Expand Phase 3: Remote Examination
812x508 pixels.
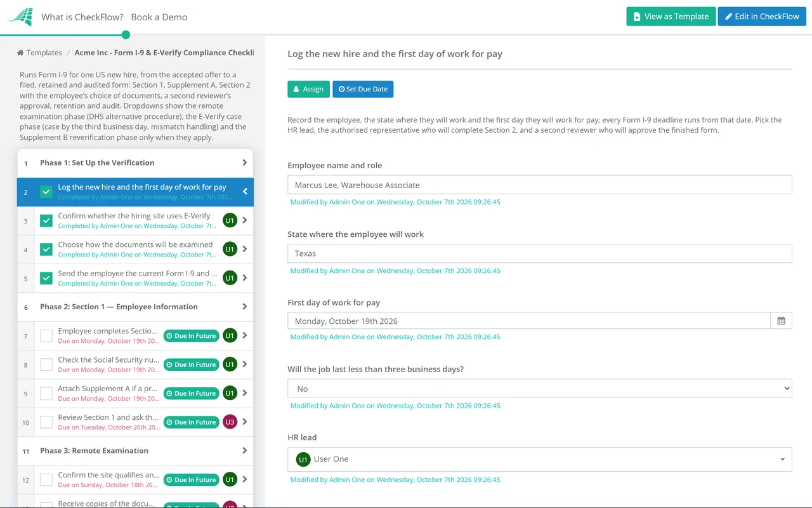point(135,451)
